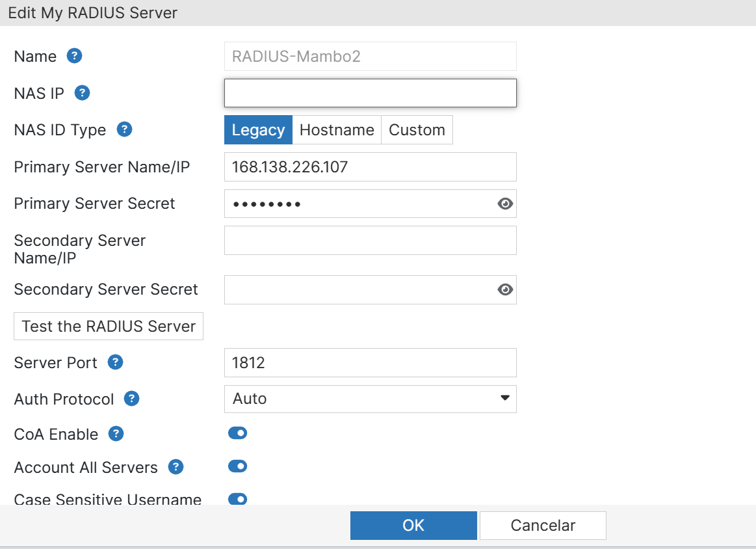
Task: Click the Cancelar button
Action: (543, 526)
